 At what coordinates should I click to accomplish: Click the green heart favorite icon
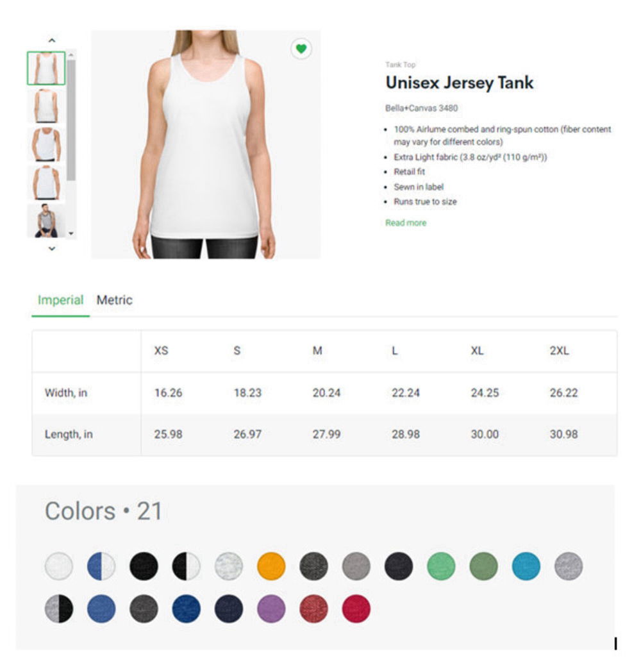coord(301,49)
